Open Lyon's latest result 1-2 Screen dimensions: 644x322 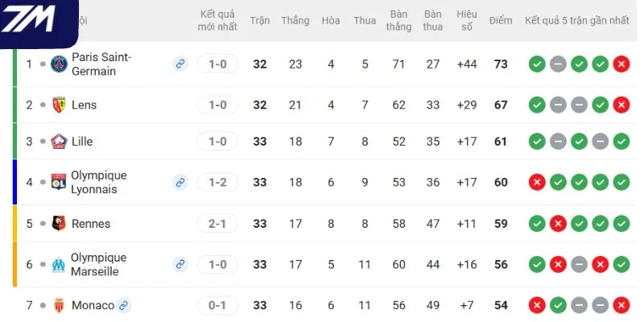(x=217, y=182)
